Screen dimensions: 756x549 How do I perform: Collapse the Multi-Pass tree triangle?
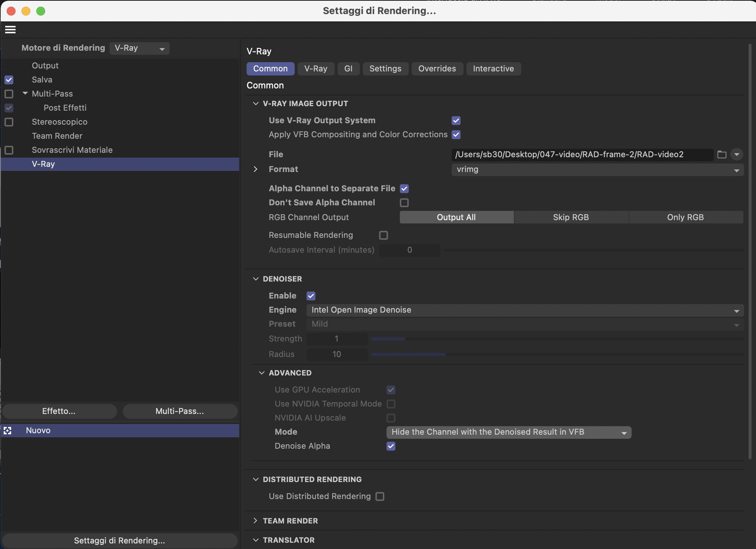click(25, 94)
